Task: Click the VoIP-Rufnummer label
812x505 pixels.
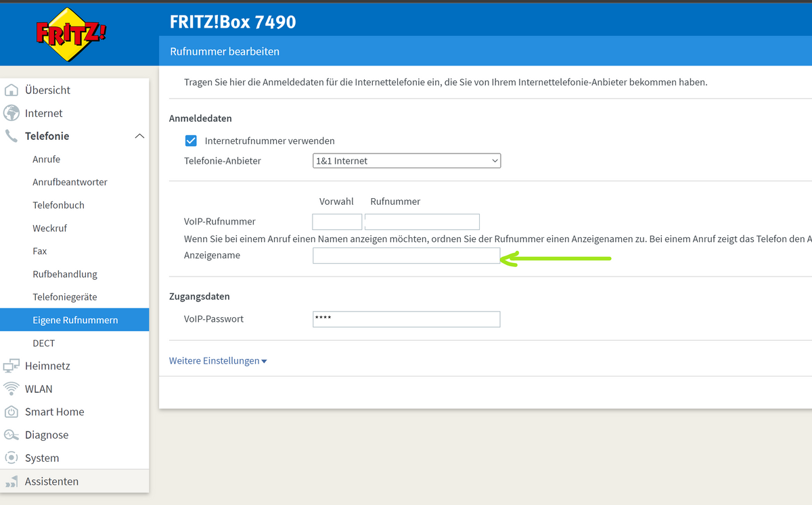Action: click(220, 221)
